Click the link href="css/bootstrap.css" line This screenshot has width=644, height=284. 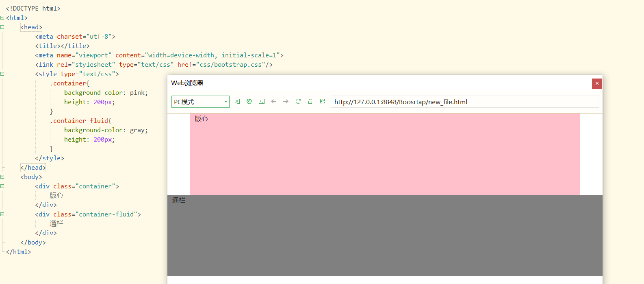[x=154, y=65]
